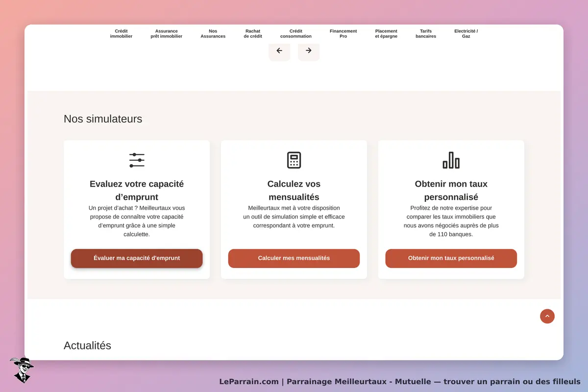The image size is (588, 392).
Task: Click Calculer mes mensualités button
Action: (294, 258)
